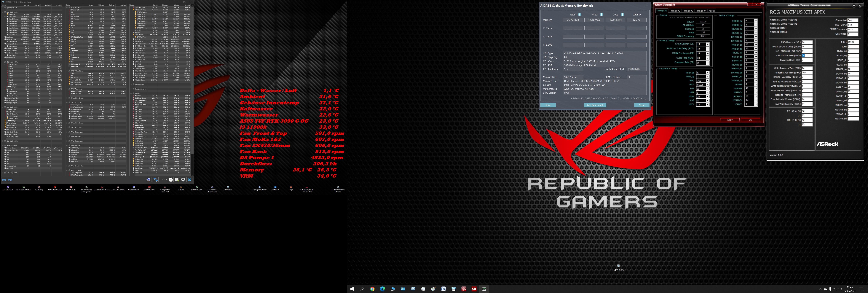Open TechPowerUp GPU-Z desktop shortcut
This screenshot has height=293, width=868.
[x=24, y=188]
